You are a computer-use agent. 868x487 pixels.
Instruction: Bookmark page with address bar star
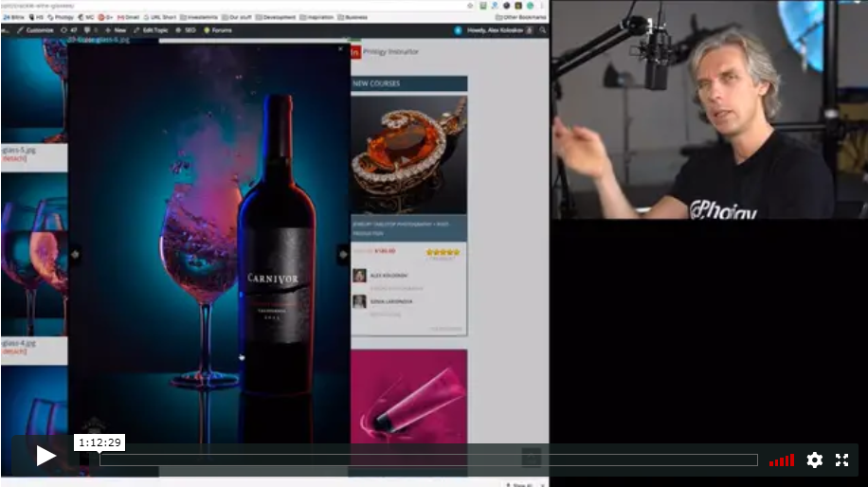[471, 6]
